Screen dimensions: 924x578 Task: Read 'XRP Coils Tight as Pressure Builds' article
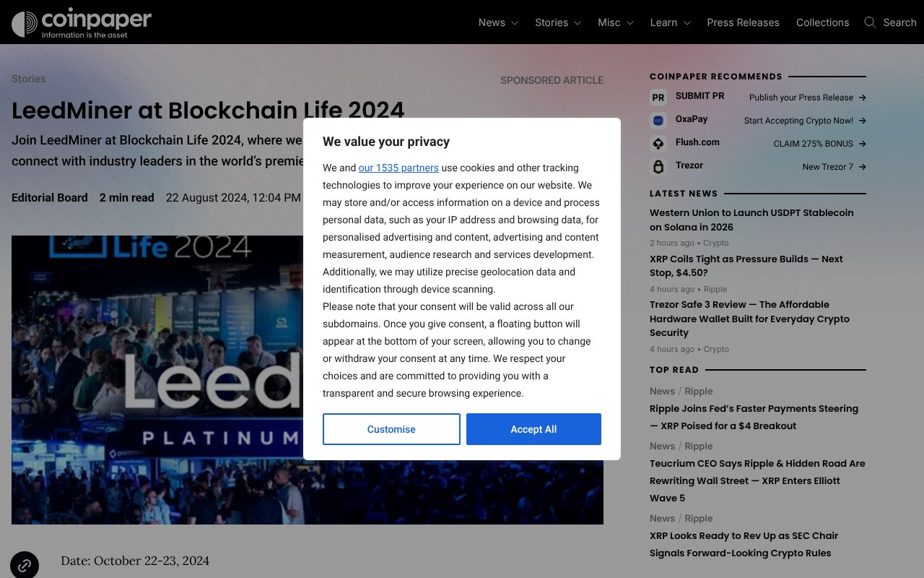click(746, 266)
